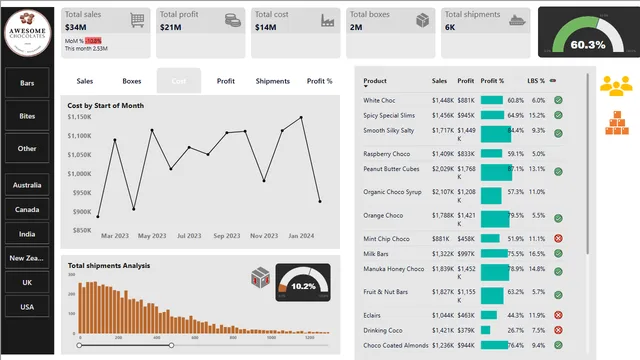Select New Zealand country filter
This screenshot has width=640, height=360.
pos(27,258)
